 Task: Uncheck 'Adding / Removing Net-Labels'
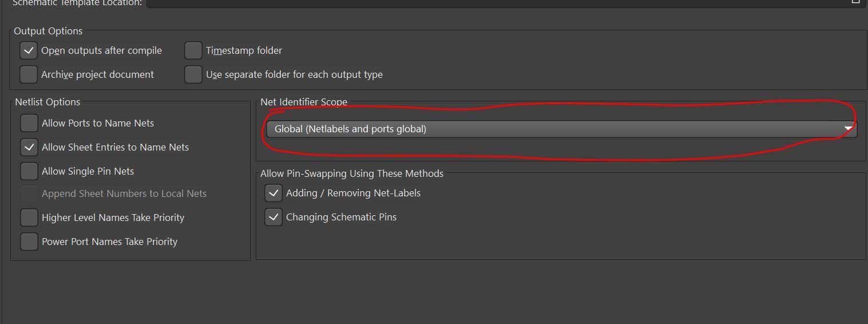274,193
